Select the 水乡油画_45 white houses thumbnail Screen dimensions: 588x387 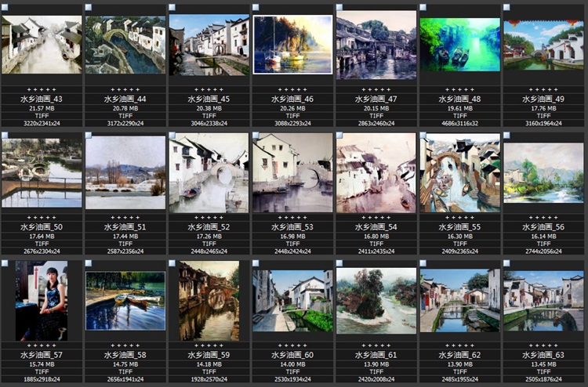coord(209,45)
